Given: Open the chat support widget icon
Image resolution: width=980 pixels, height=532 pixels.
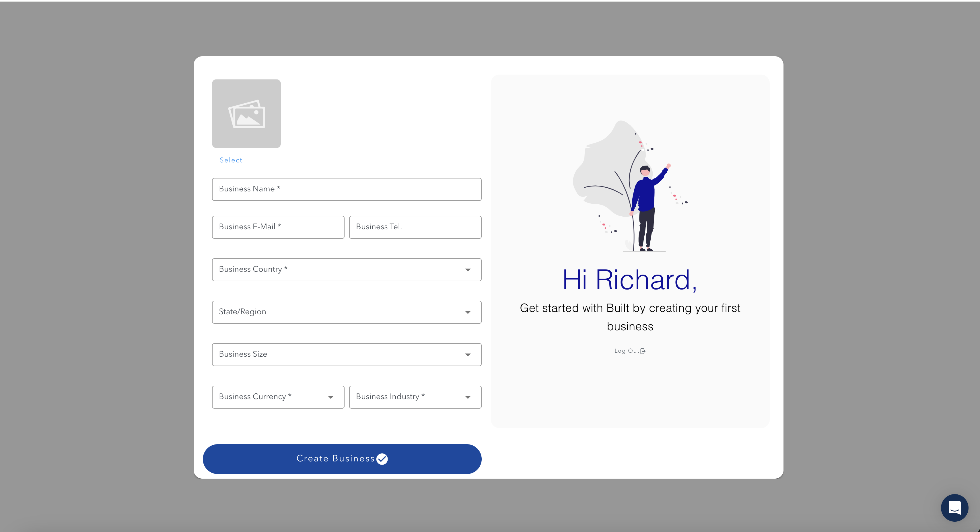Looking at the screenshot, I should coord(954,507).
